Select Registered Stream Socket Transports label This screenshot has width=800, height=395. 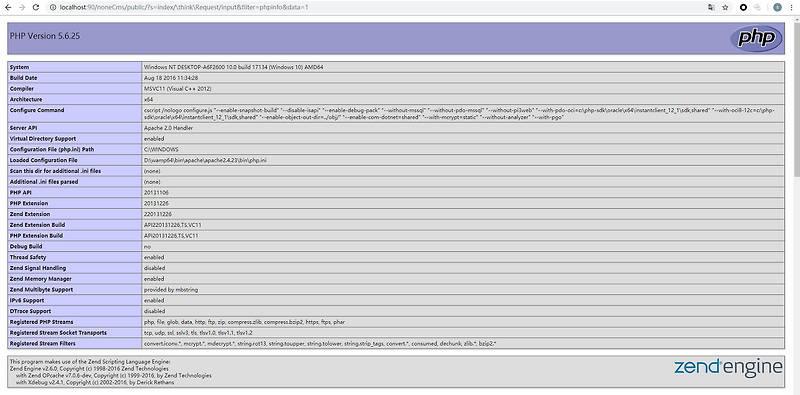58,333
